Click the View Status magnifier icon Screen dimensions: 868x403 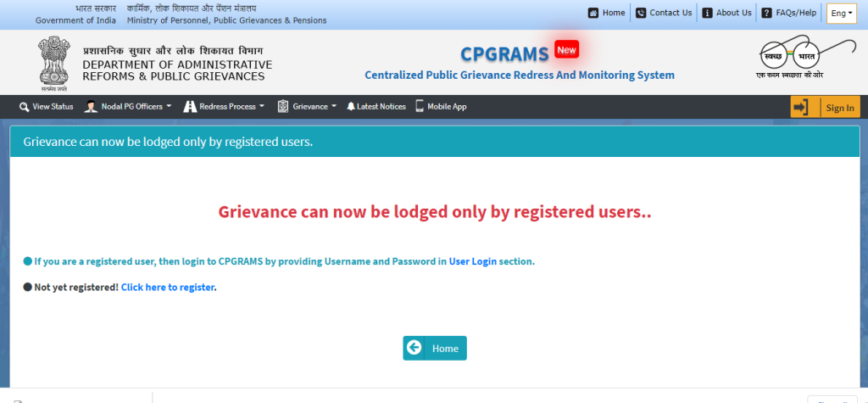24,107
